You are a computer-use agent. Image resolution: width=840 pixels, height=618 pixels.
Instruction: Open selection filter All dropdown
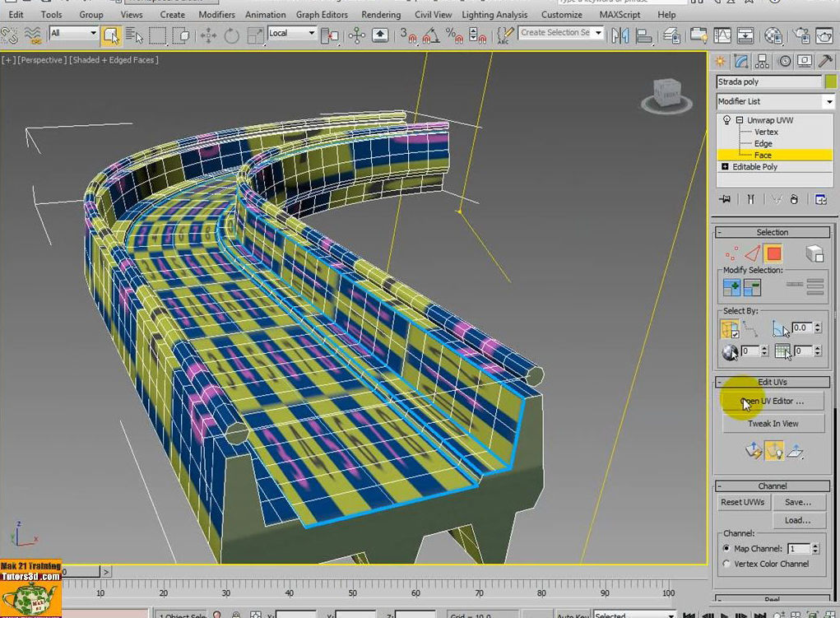click(73, 33)
